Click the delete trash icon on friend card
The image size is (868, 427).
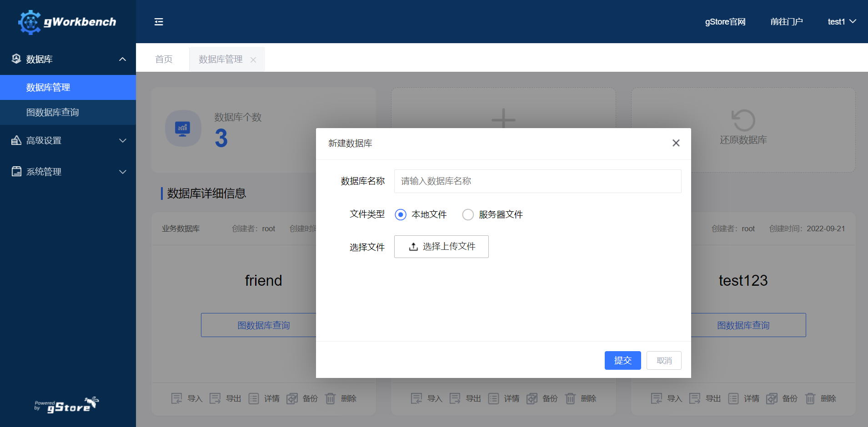330,398
